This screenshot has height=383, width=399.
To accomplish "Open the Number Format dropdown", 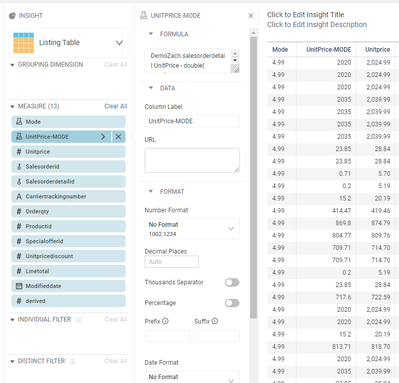I will [x=192, y=229].
